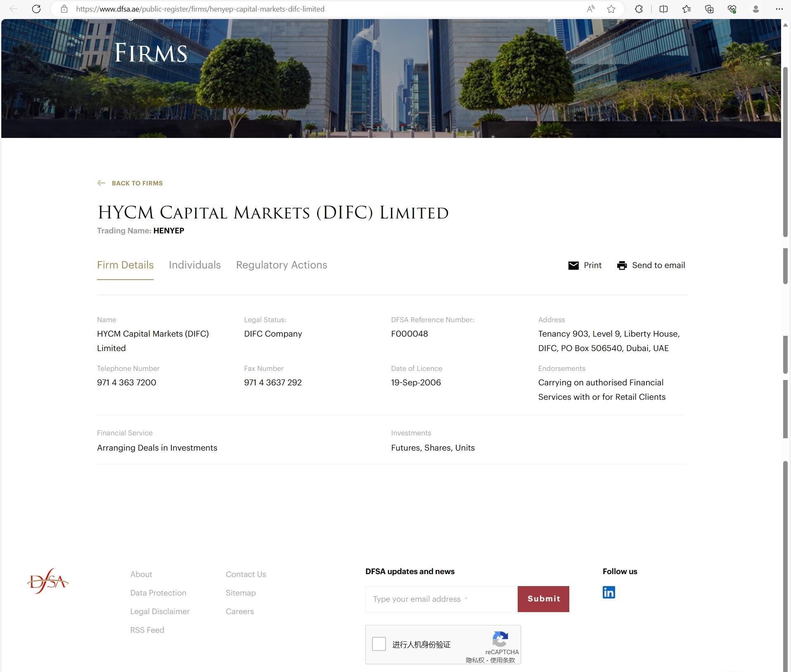The width and height of the screenshot is (791, 672).
Task: Click Arranging Deals in Investments text
Action: [x=157, y=448]
